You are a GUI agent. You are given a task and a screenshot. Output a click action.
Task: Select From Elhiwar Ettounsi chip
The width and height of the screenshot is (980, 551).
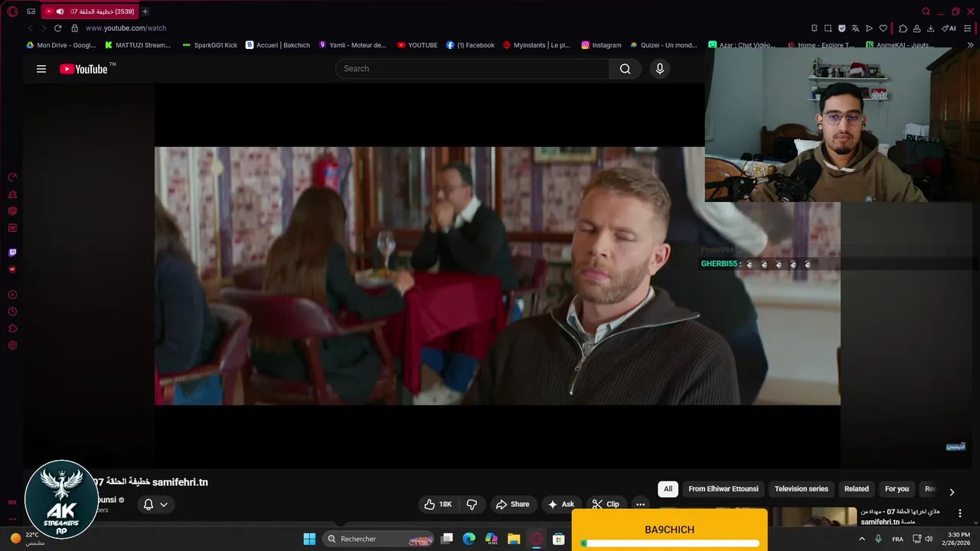click(724, 489)
